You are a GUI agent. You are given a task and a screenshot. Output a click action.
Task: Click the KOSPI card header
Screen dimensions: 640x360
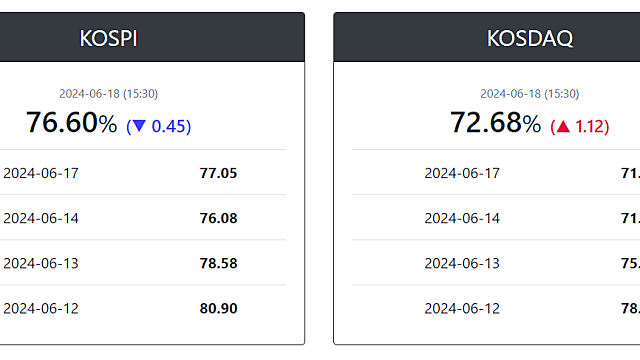pyautogui.click(x=152, y=38)
